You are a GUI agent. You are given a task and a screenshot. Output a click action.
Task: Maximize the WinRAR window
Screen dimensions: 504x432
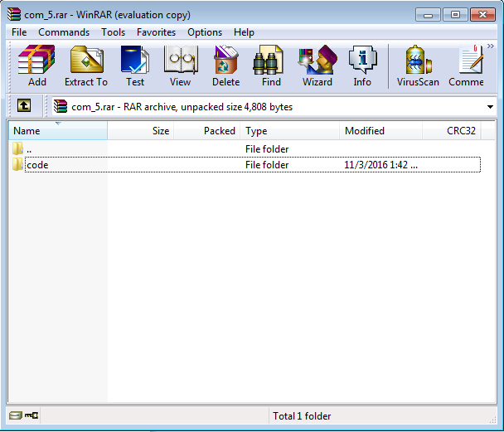click(455, 14)
